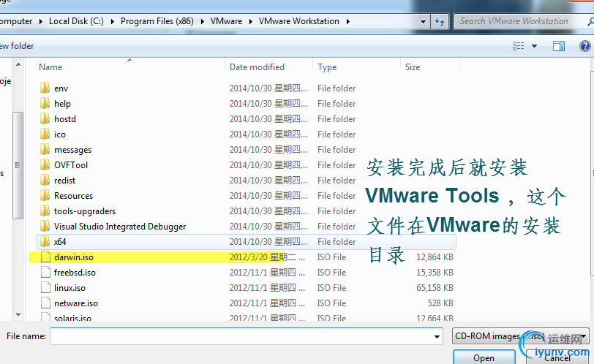Screen dimensions: 594x364
Task: Select VMware Workstation breadcrumb segment
Action: pyautogui.click(x=299, y=21)
